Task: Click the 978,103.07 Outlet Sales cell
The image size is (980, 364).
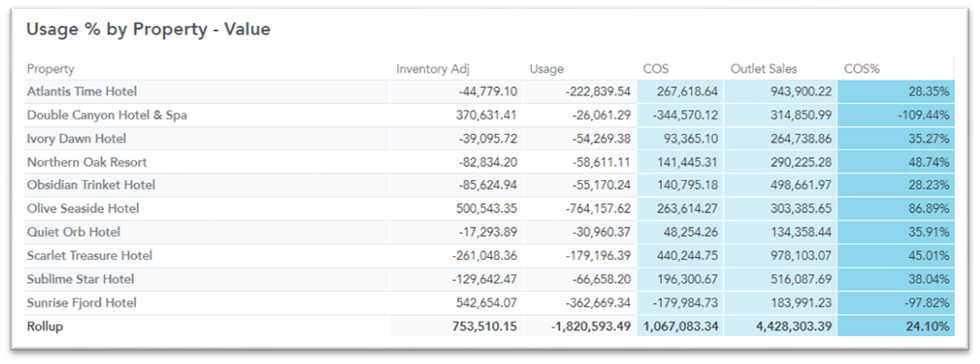Action: coord(780,256)
